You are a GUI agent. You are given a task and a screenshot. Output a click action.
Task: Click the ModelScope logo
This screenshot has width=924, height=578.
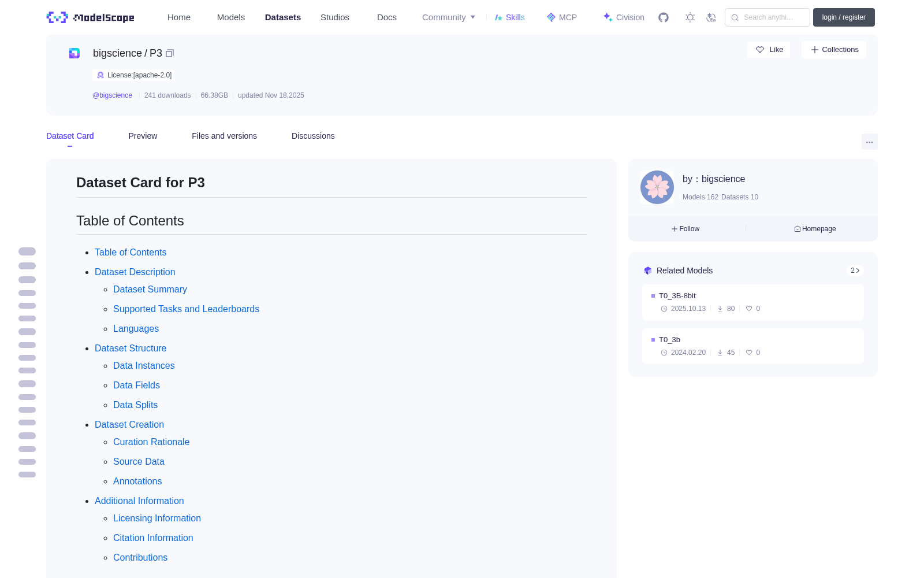pos(90,17)
